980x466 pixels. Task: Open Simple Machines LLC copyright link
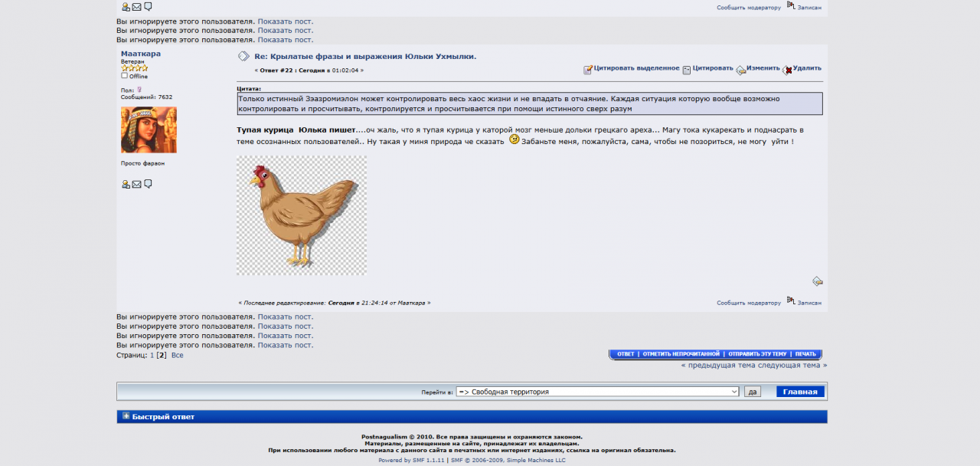pyautogui.click(x=536, y=461)
